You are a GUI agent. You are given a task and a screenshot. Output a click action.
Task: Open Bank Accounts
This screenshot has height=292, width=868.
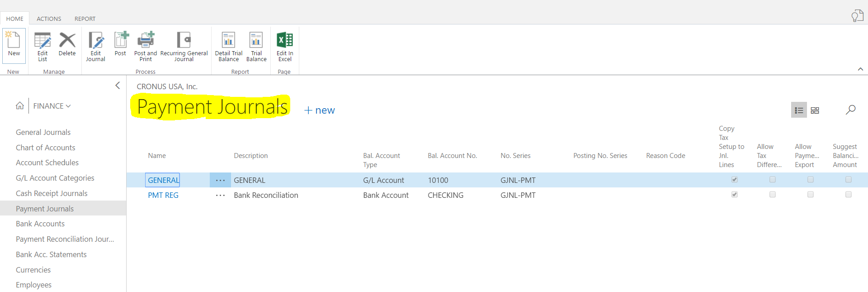click(40, 224)
